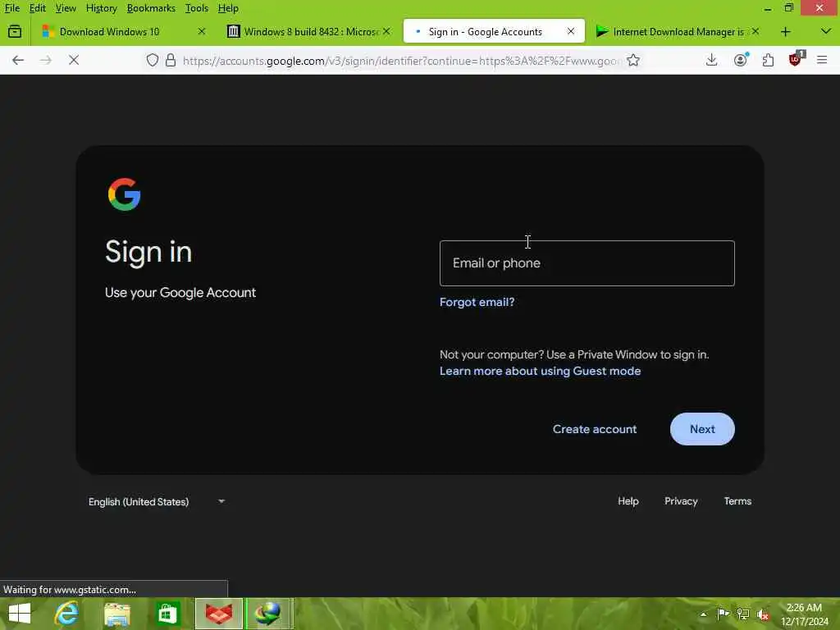The width and height of the screenshot is (840, 630).
Task: Open a new tab with plus button
Action: (785, 32)
